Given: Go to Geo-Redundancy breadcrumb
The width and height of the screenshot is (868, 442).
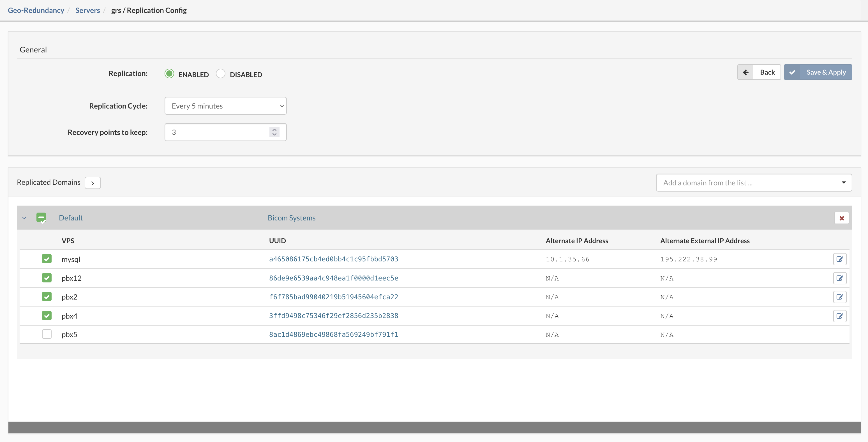Looking at the screenshot, I should point(36,10).
